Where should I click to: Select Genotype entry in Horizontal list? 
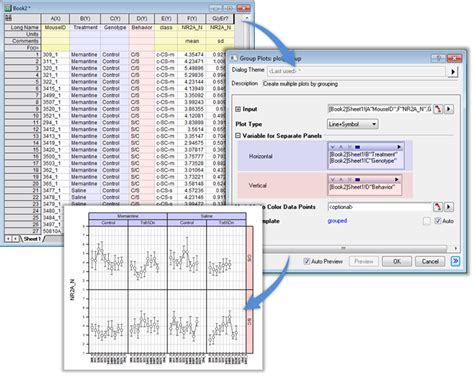pyautogui.click(x=363, y=161)
